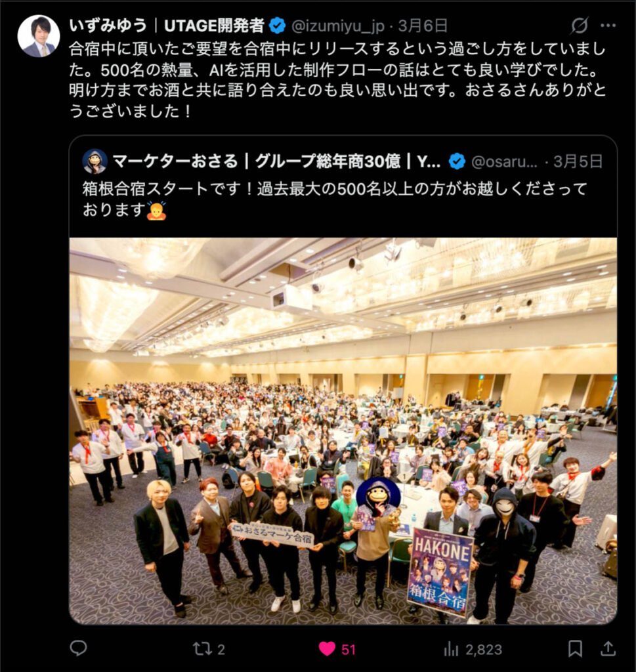The width and height of the screenshot is (636, 672).
Task: Click verified badge on quoted マーケターおさる
Action: point(457,161)
